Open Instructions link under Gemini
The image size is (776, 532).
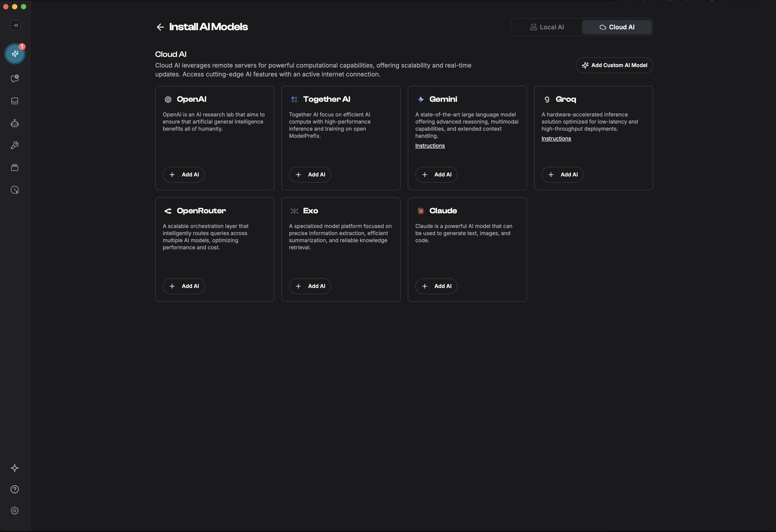pyautogui.click(x=430, y=146)
